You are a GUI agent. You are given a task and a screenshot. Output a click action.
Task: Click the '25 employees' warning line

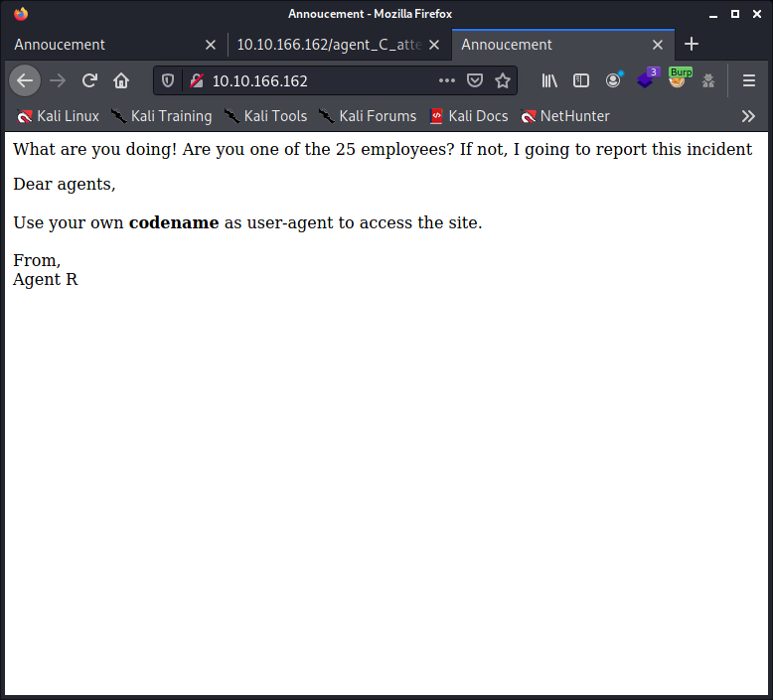(x=383, y=149)
